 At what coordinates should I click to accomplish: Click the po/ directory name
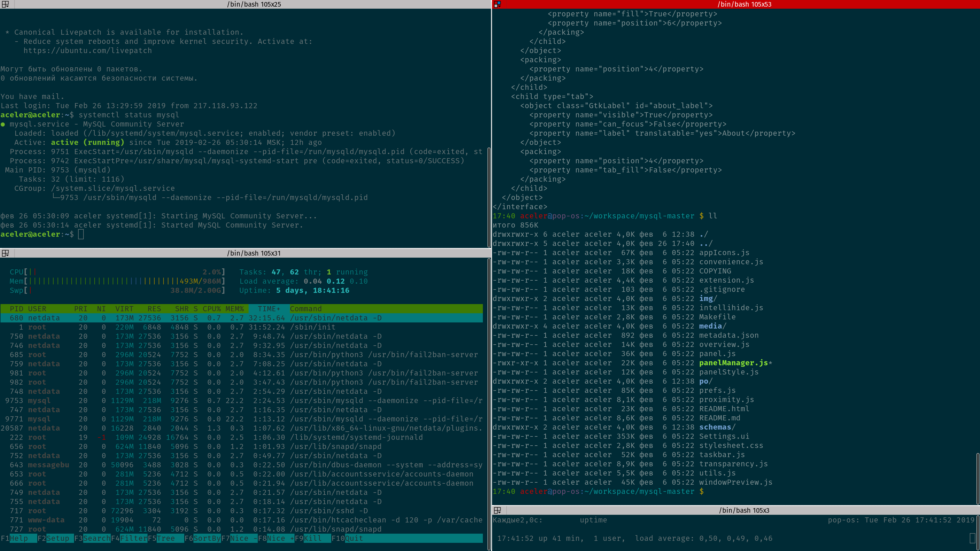pyautogui.click(x=706, y=381)
